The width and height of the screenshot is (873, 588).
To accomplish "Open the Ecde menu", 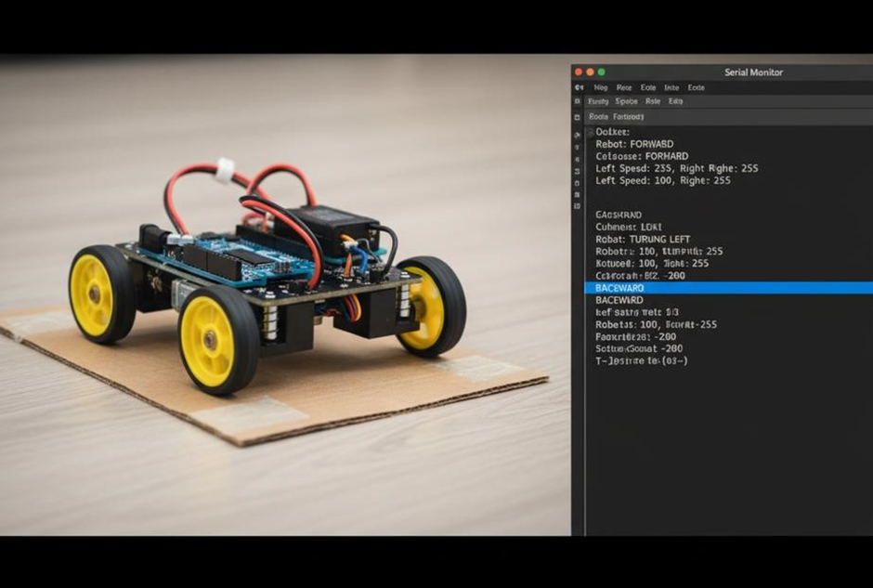I will coord(696,87).
